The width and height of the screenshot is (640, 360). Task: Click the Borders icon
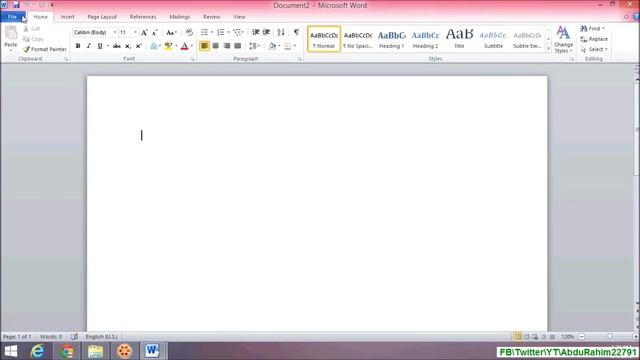click(x=288, y=46)
